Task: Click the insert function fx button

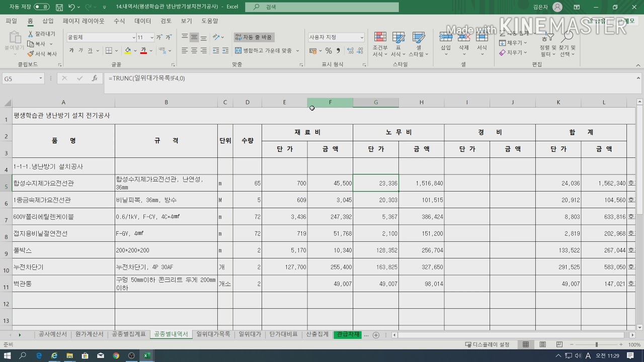Action: (95, 78)
